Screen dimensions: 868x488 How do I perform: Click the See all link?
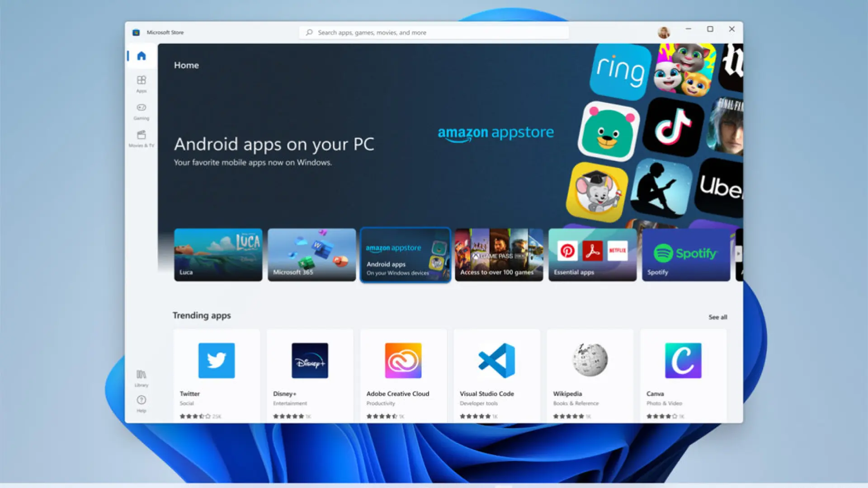coord(717,317)
